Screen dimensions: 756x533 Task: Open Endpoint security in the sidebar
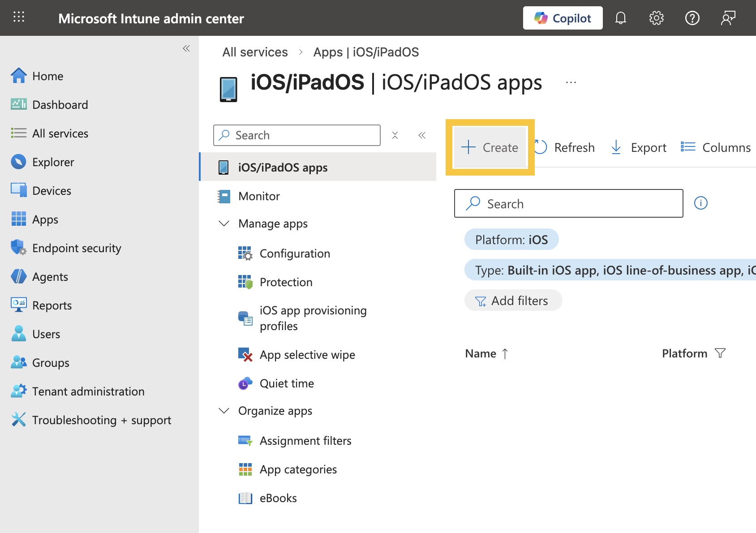(x=77, y=248)
